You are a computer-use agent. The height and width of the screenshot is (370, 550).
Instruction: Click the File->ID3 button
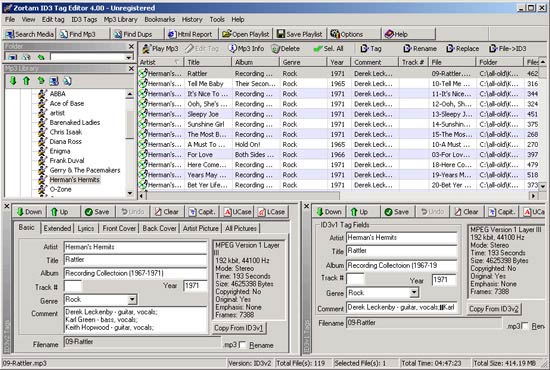click(508, 49)
